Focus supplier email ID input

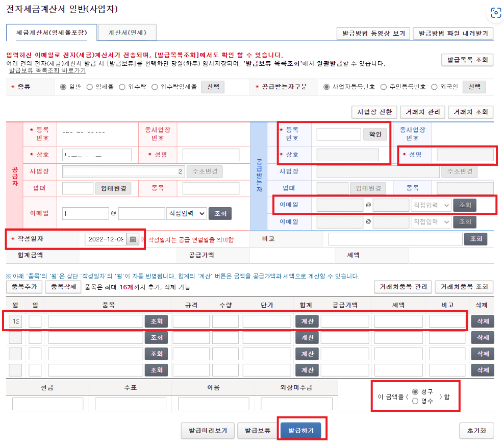click(86, 213)
